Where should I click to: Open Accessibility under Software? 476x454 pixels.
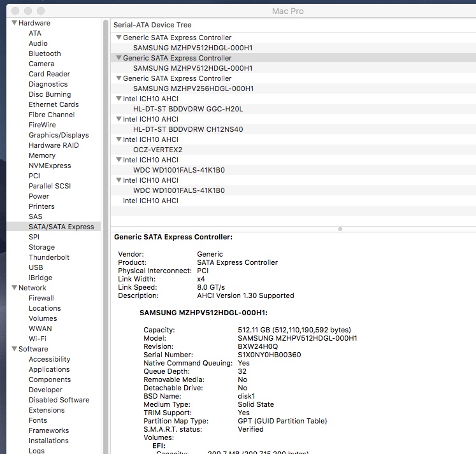click(50, 359)
